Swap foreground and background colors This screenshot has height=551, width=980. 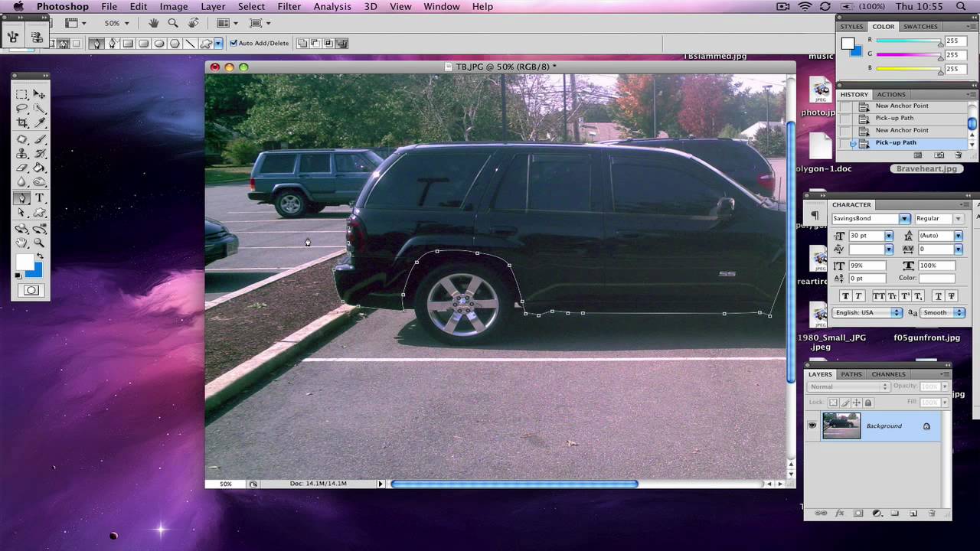(x=40, y=256)
